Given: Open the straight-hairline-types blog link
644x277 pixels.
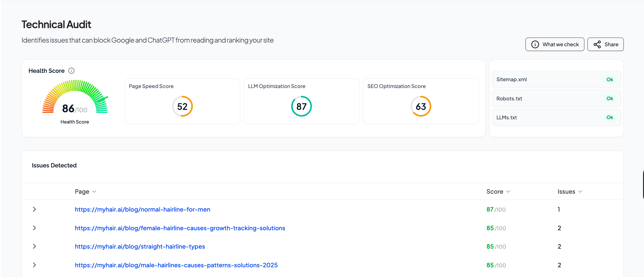Looking at the screenshot, I should [140, 247].
